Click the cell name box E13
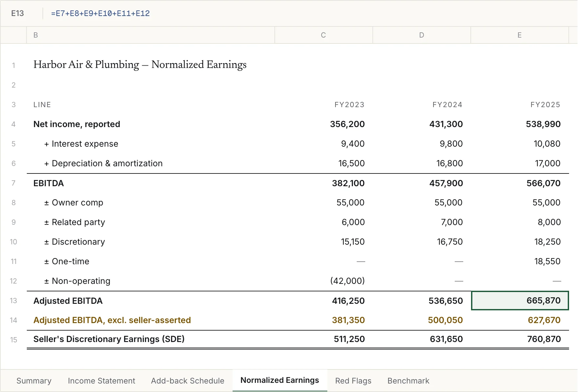This screenshot has width=588, height=392. click(x=18, y=13)
